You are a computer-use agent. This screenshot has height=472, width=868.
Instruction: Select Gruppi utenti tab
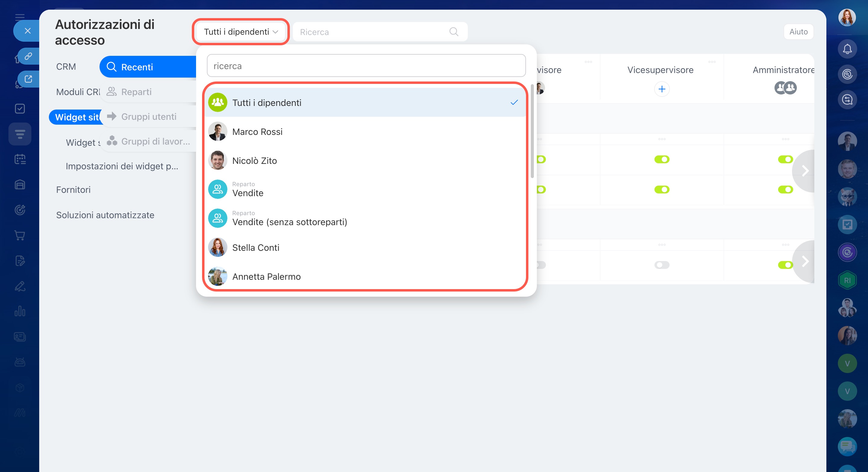149,117
